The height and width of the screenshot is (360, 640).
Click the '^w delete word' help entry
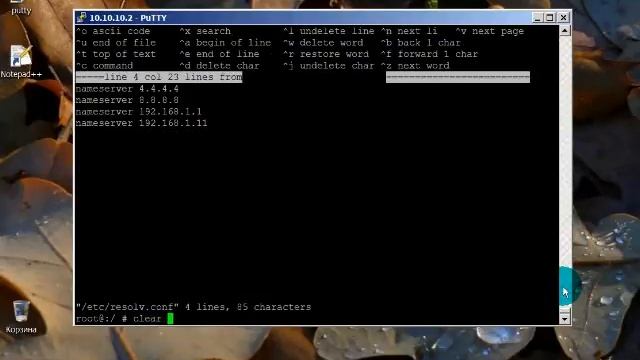tap(323, 42)
